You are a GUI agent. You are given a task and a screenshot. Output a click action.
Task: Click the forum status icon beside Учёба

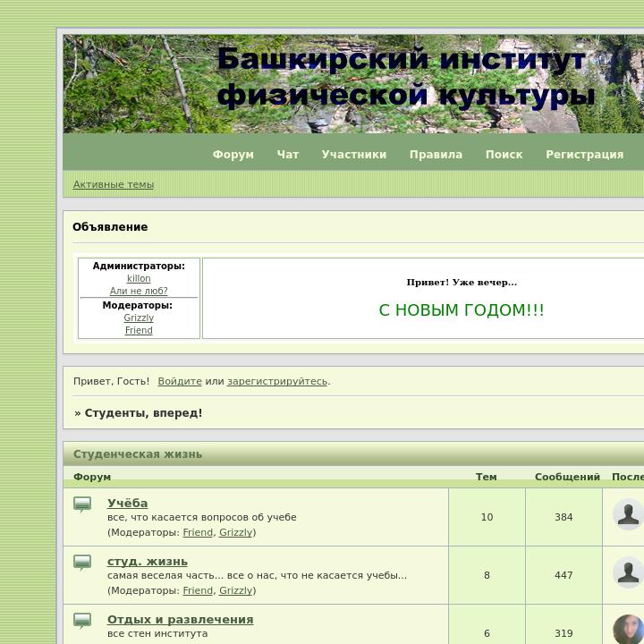[82, 504]
